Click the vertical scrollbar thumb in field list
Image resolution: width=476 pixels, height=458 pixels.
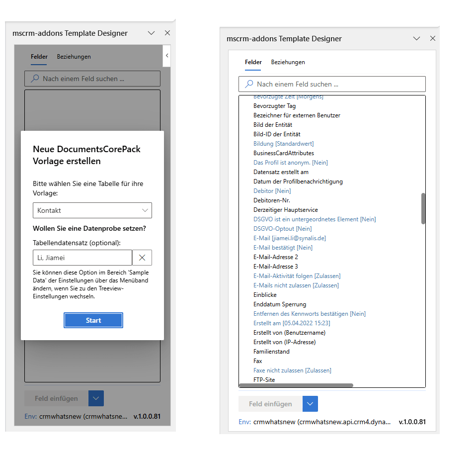(x=423, y=208)
